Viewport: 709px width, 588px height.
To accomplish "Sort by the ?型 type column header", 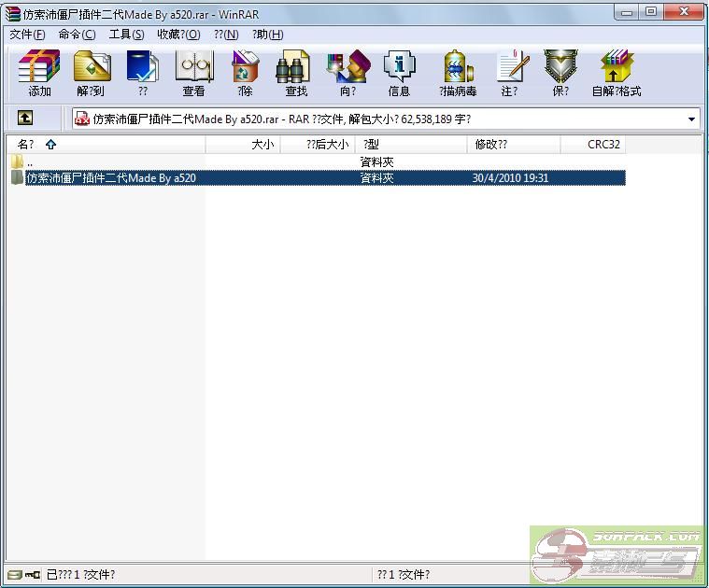I will [411, 145].
